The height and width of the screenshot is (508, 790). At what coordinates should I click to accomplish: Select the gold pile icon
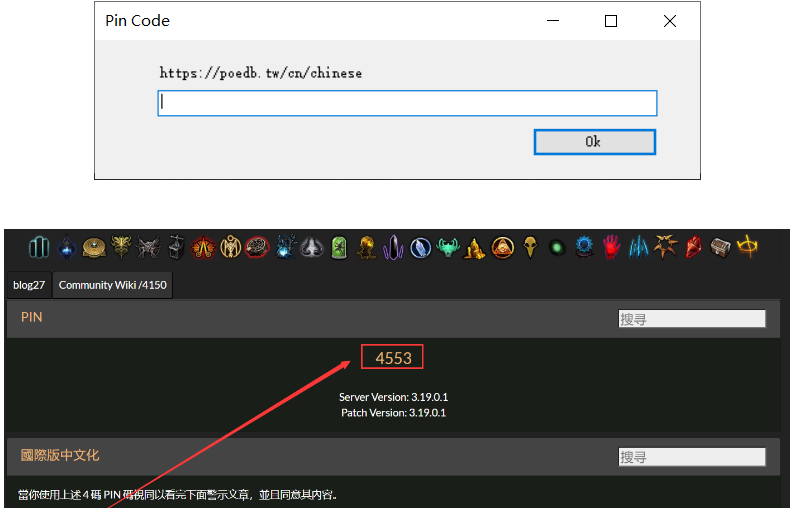coord(475,247)
